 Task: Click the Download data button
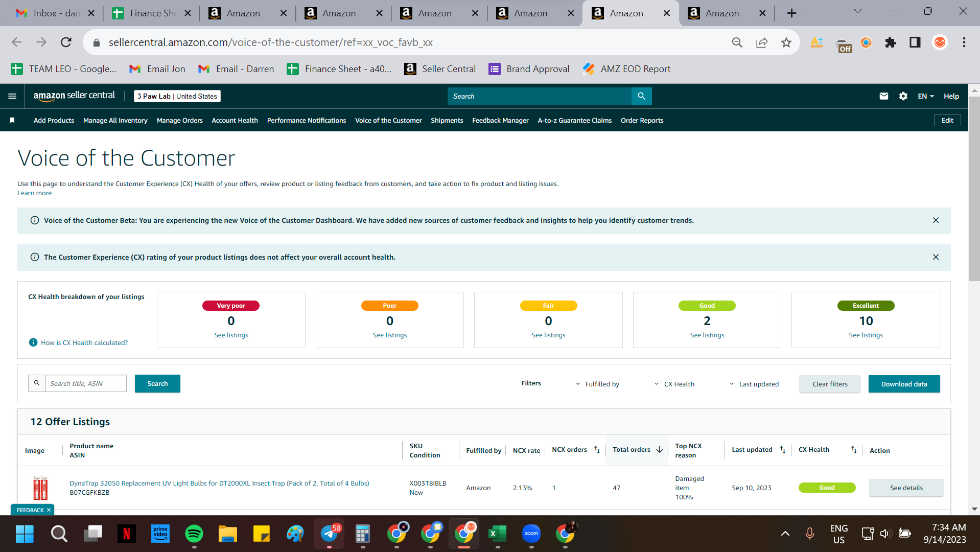point(904,384)
